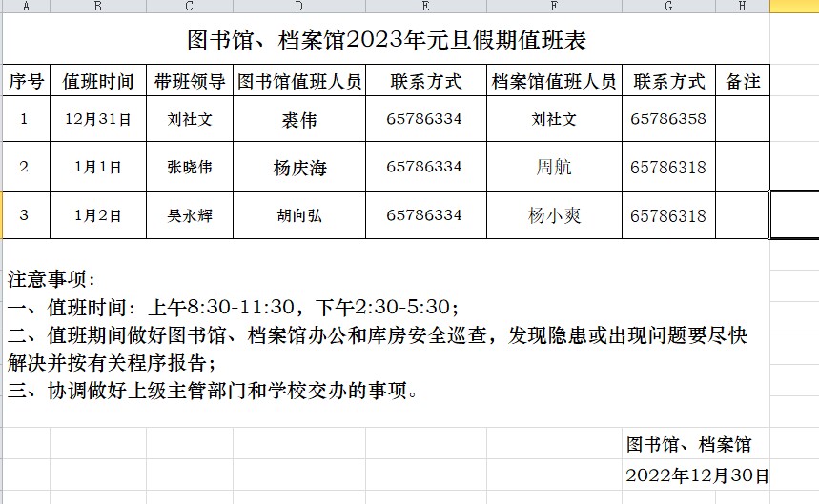
Task: Select the cell containing 裘伟
Action: pyautogui.click(x=299, y=120)
